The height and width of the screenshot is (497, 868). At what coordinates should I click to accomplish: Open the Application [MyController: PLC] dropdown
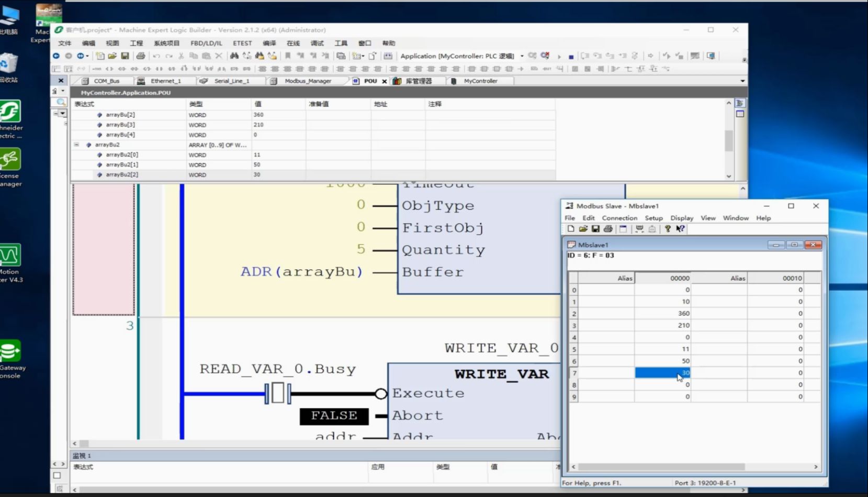coord(522,56)
